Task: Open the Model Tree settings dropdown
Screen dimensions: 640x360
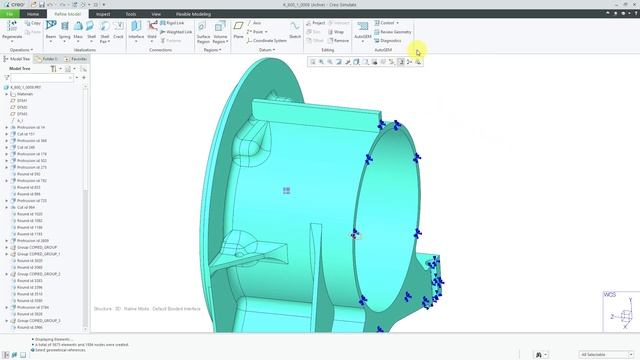Action: (56, 69)
